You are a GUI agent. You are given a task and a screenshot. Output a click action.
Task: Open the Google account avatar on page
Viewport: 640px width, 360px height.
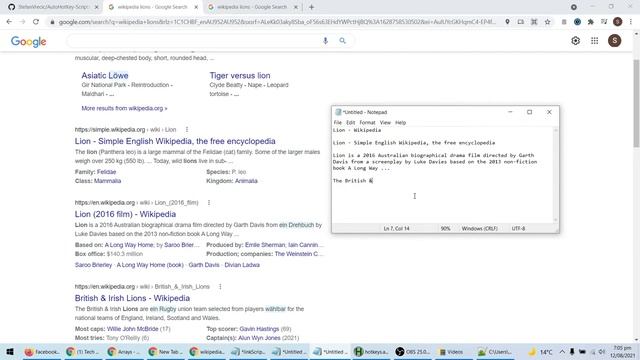pos(614,40)
